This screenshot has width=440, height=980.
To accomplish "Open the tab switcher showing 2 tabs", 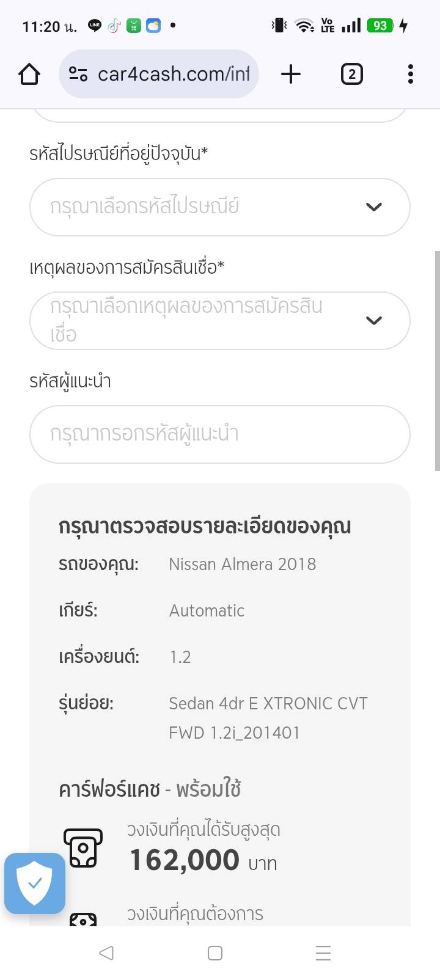I will 351,75.
